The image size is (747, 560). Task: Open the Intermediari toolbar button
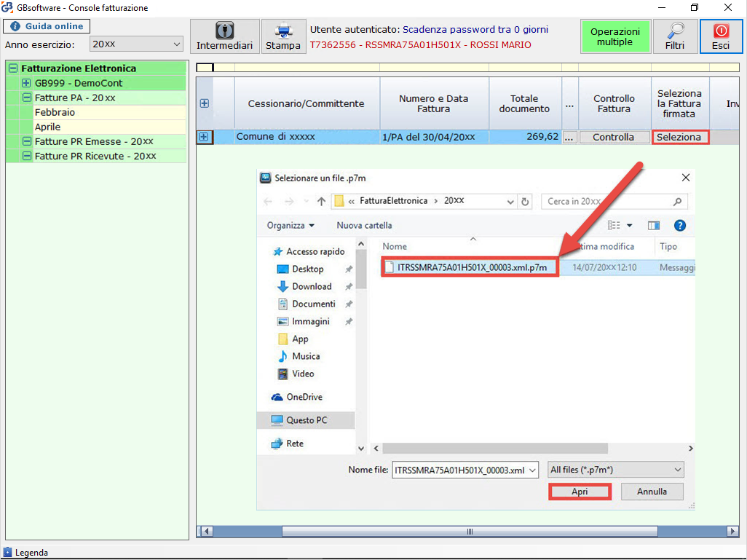[224, 36]
